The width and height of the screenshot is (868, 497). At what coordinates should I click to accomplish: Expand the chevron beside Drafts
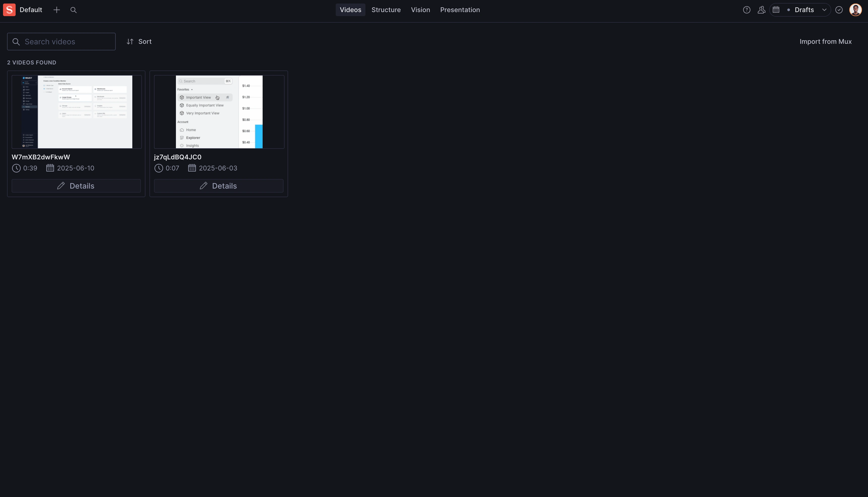[x=825, y=10]
